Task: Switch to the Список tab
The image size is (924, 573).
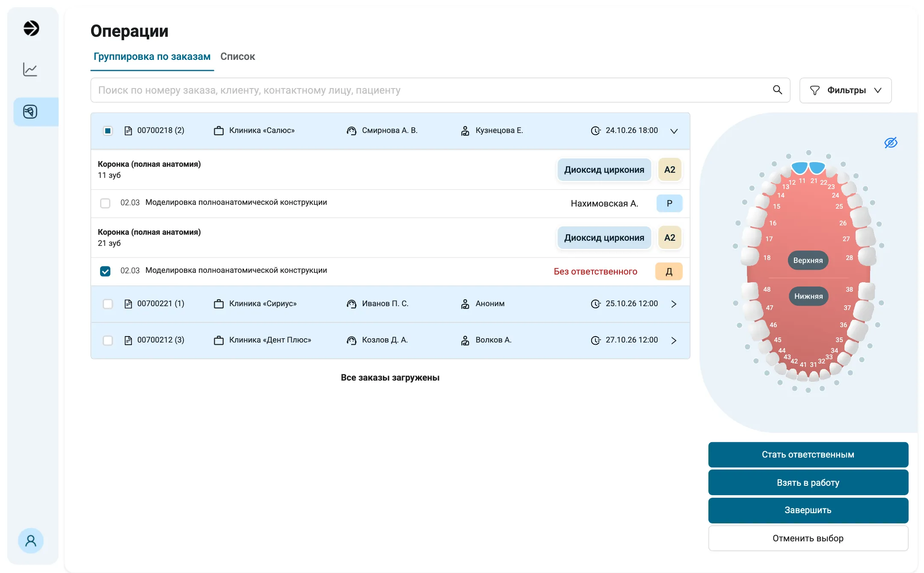Action: (x=237, y=56)
